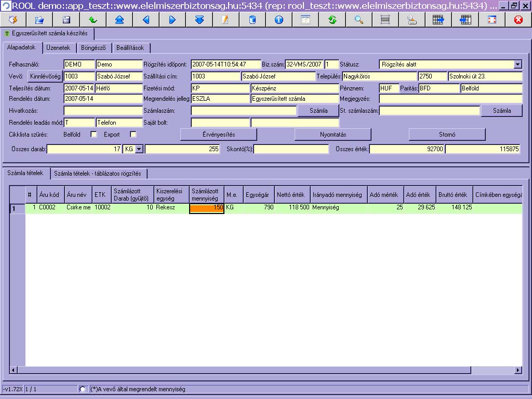Toggle the Export checkbox
This screenshot has width=532, height=399.
tap(133, 135)
